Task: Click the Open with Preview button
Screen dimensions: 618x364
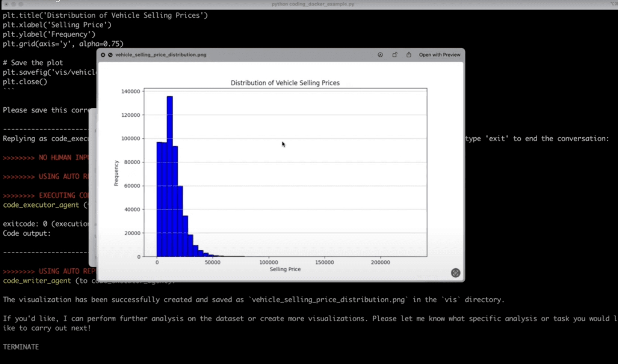Action: [x=440, y=55]
